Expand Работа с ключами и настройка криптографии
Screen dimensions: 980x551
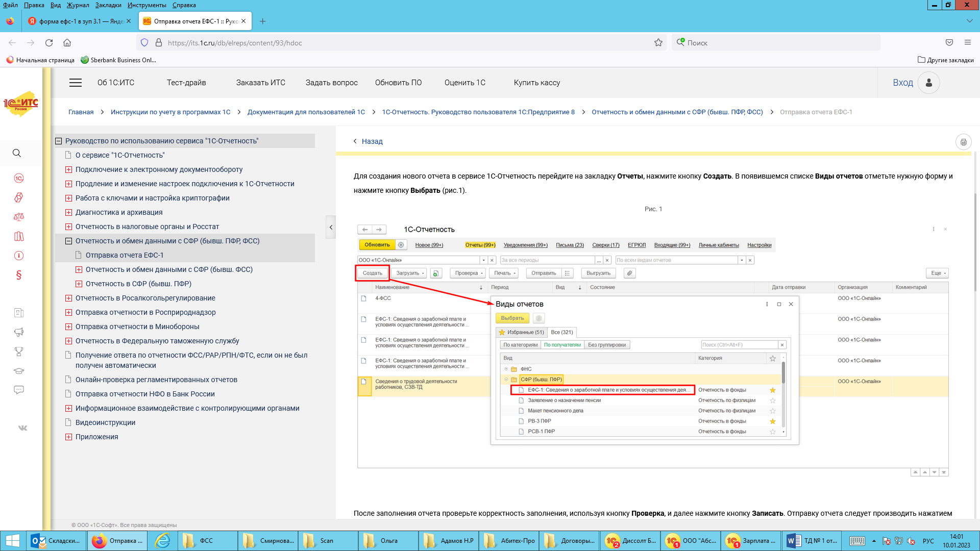click(x=68, y=198)
